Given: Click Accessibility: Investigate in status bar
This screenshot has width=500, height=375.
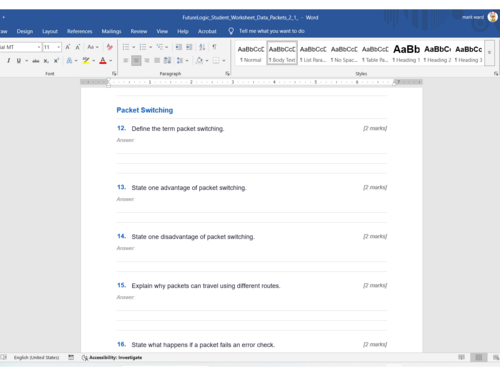Looking at the screenshot, I should coord(112,357).
